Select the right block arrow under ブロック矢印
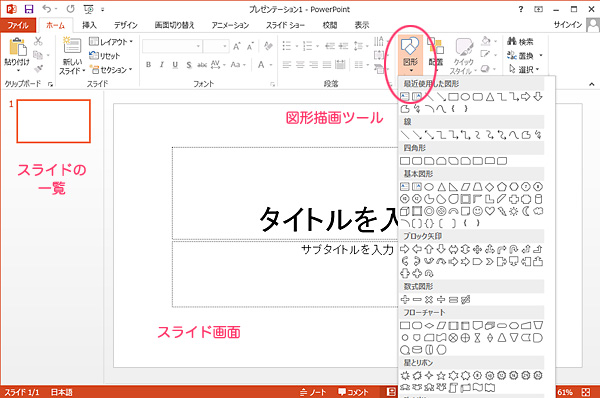The image size is (600, 398). [404, 249]
